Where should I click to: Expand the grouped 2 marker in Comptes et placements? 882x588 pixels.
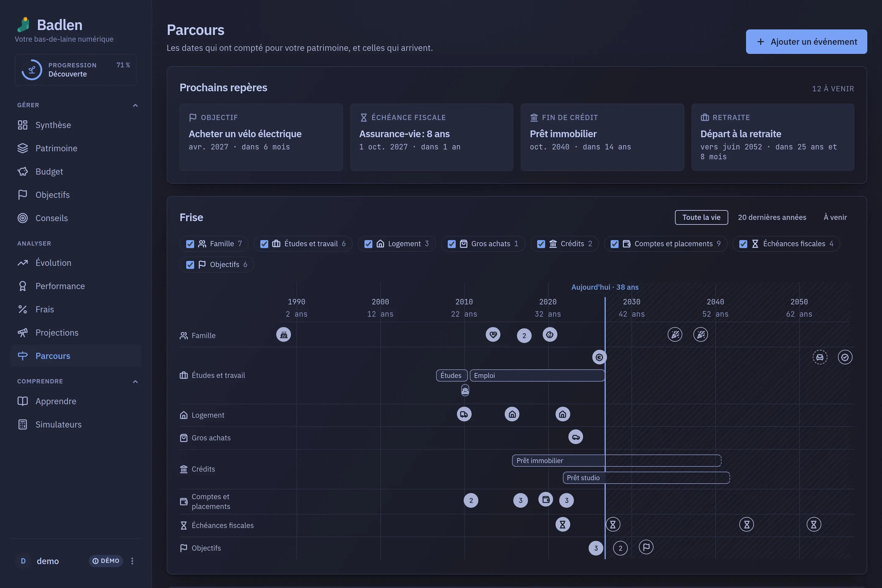[x=471, y=501]
